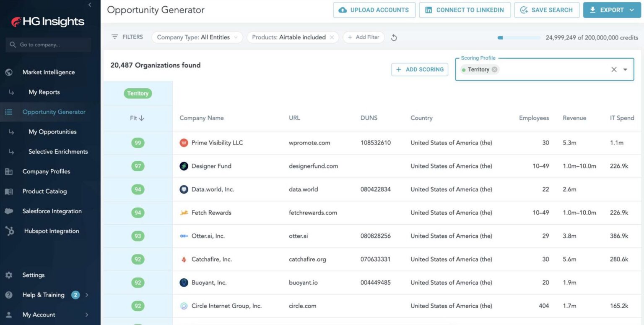Click the Product Catalog book icon
Viewport: 644px width, 325px height.
(9, 191)
